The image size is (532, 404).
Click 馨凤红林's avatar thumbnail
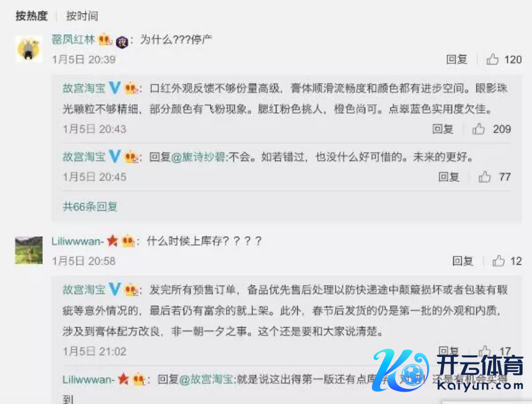29,48
